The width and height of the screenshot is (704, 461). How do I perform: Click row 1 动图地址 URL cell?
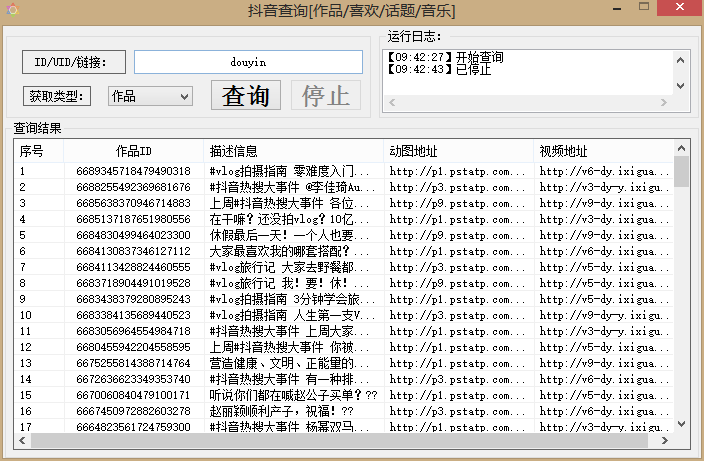tap(457, 171)
